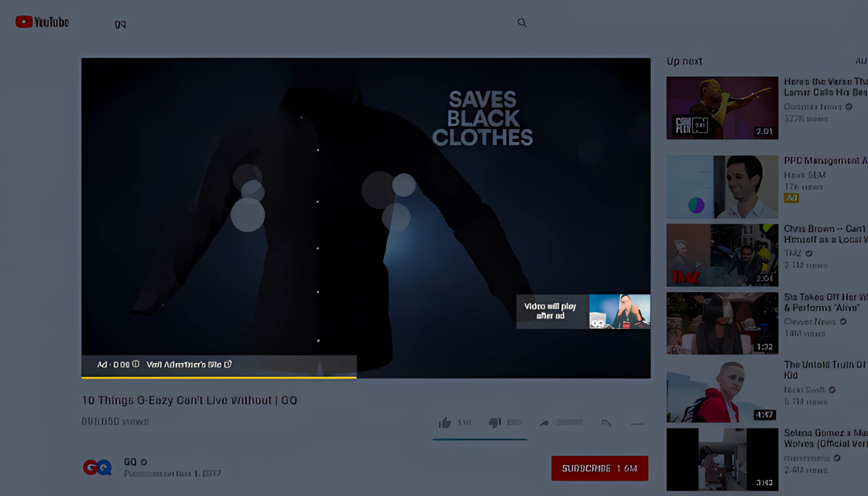Image resolution: width=868 pixels, height=496 pixels.
Task: Open the PPC Management ad thumbnail
Action: (x=722, y=187)
